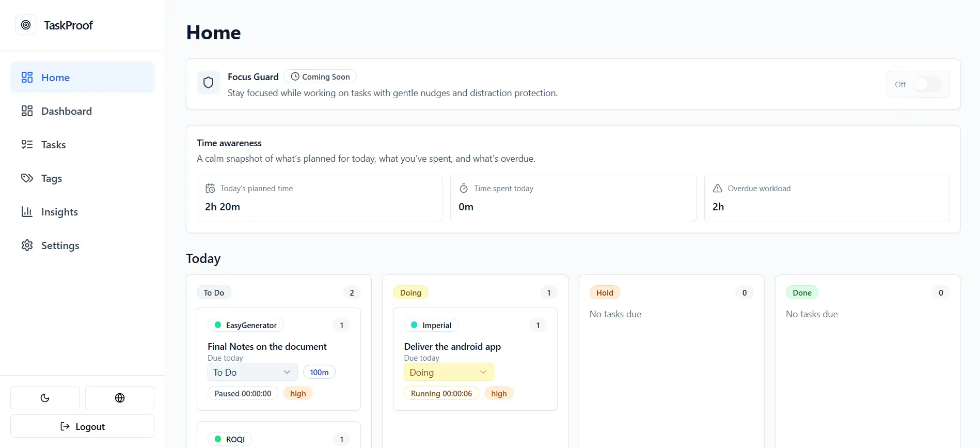Click the Coming Soon badge
The width and height of the screenshot is (980, 448).
(x=320, y=76)
